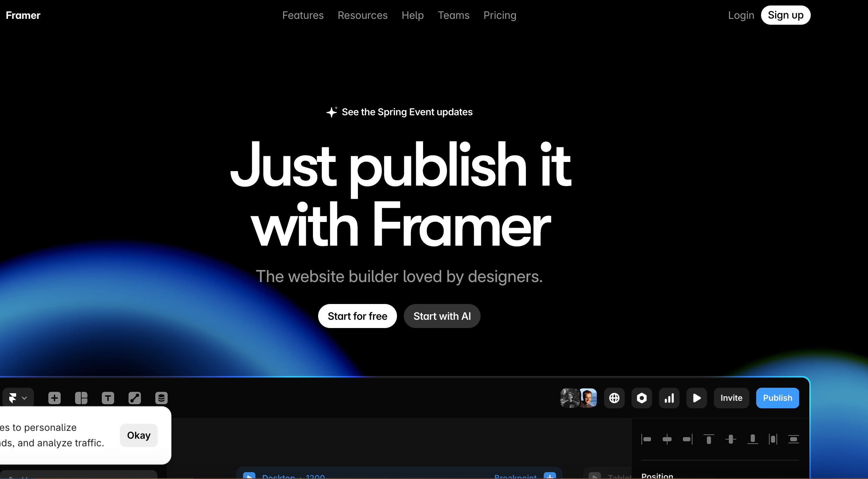Click the Sign up button
The width and height of the screenshot is (868, 479).
[785, 15]
